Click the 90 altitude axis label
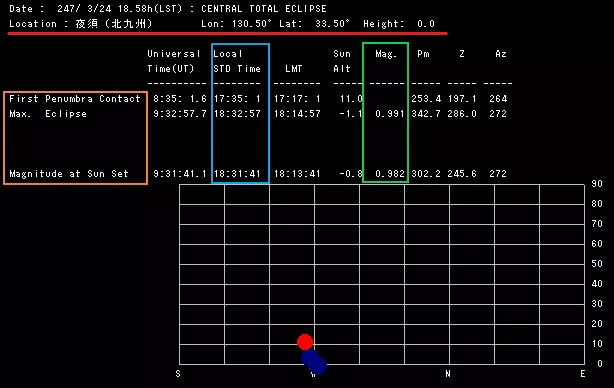 pyautogui.click(x=597, y=184)
